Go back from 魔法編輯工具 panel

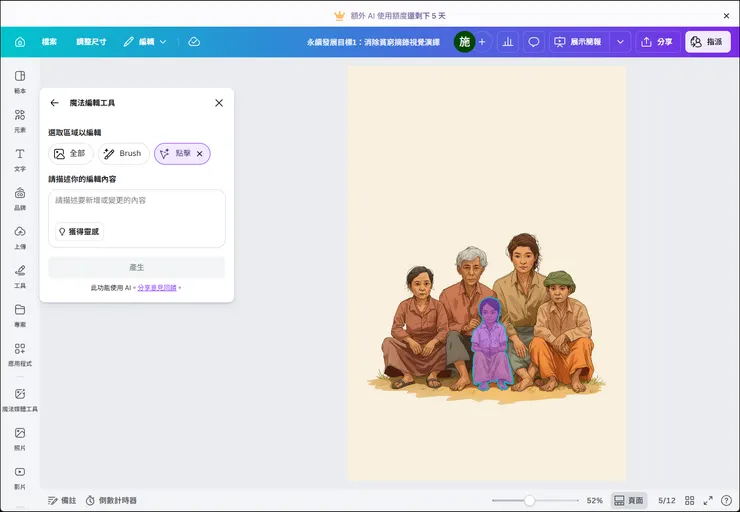[54, 103]
